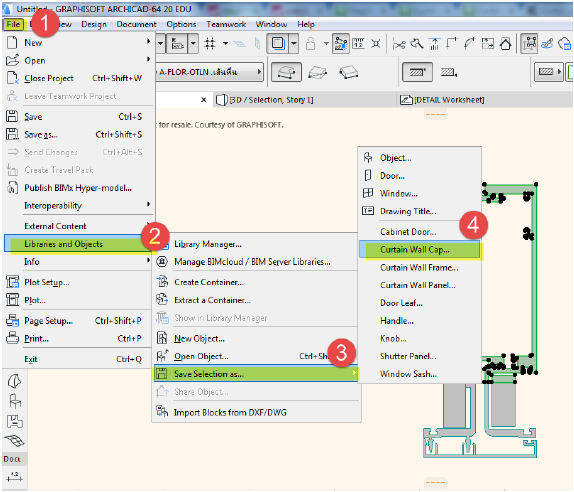The height and width of the screenshot is (492, 574).
Task: Save selection as Curtain Wall Frame...
Action: coord(420,268)
